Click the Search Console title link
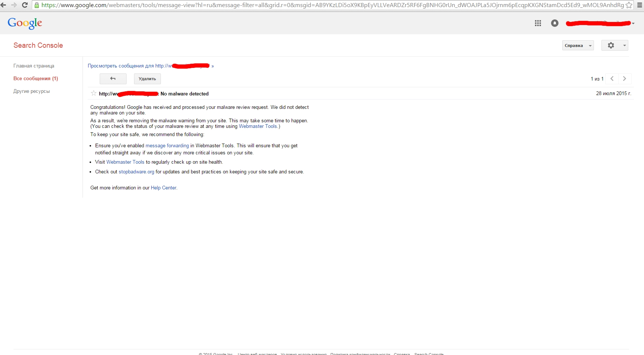The image size is (644, 355). (38, 45)
